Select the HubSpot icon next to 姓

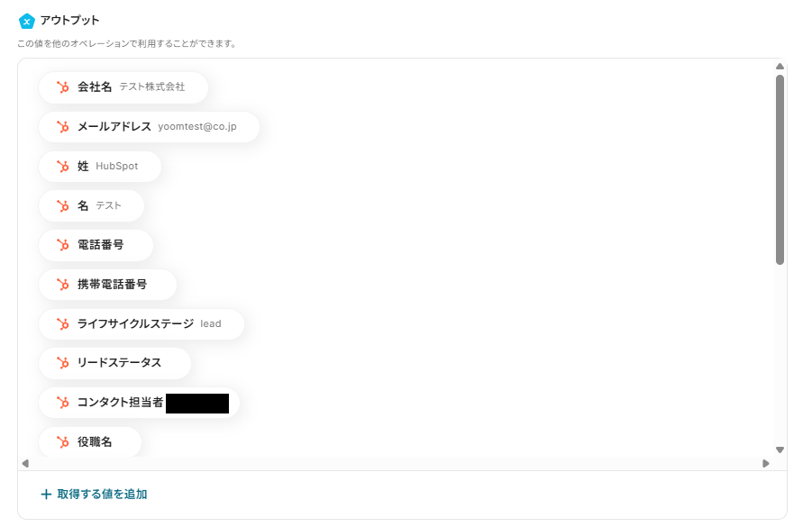point(62,166)
